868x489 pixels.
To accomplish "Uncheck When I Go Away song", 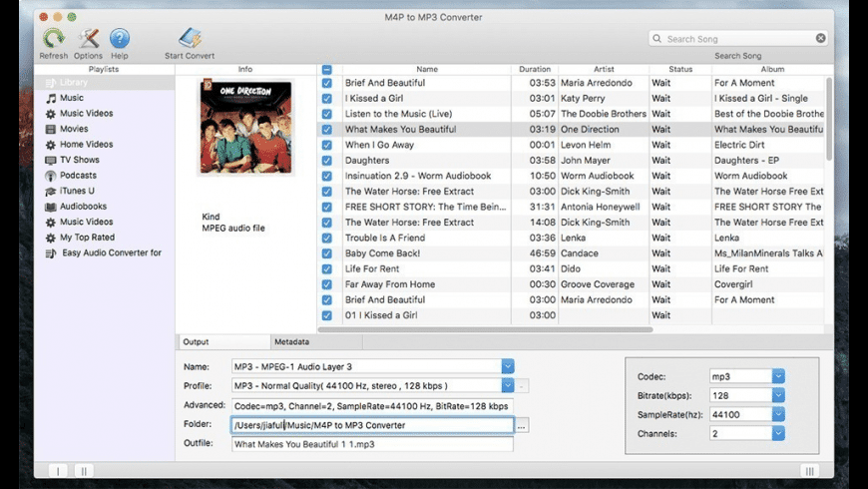I will click(x=326, y=145).
